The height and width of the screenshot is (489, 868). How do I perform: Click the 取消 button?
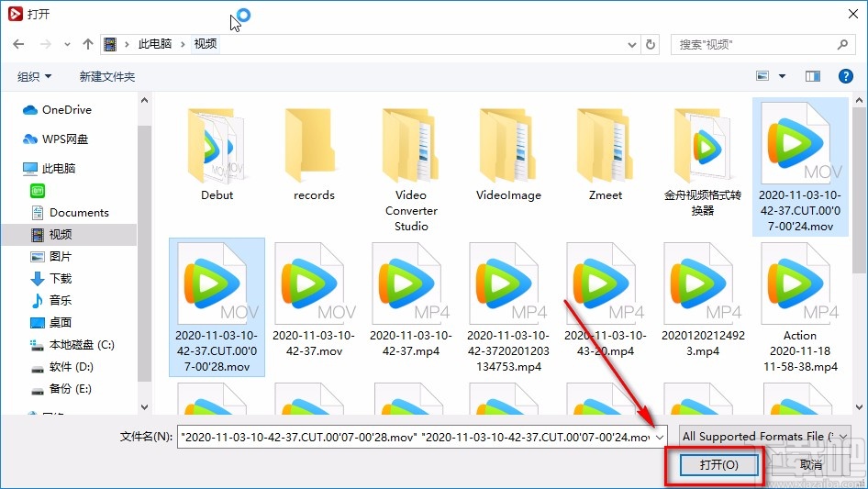pos(810,464)
